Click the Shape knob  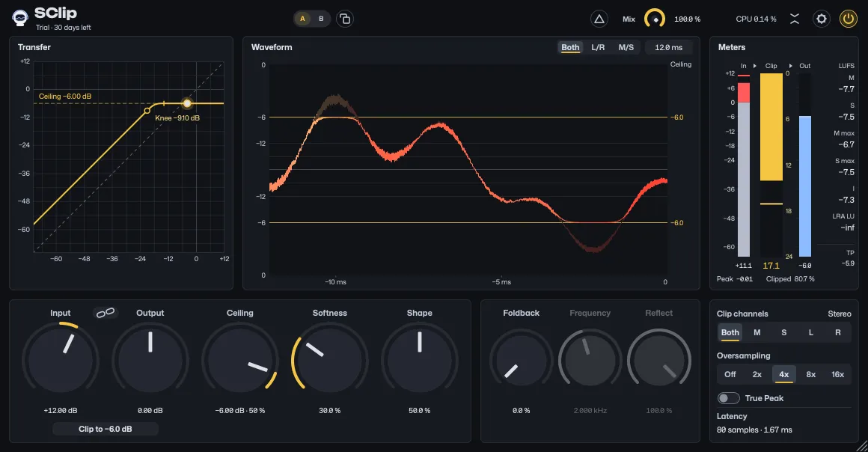coord(420,360)
